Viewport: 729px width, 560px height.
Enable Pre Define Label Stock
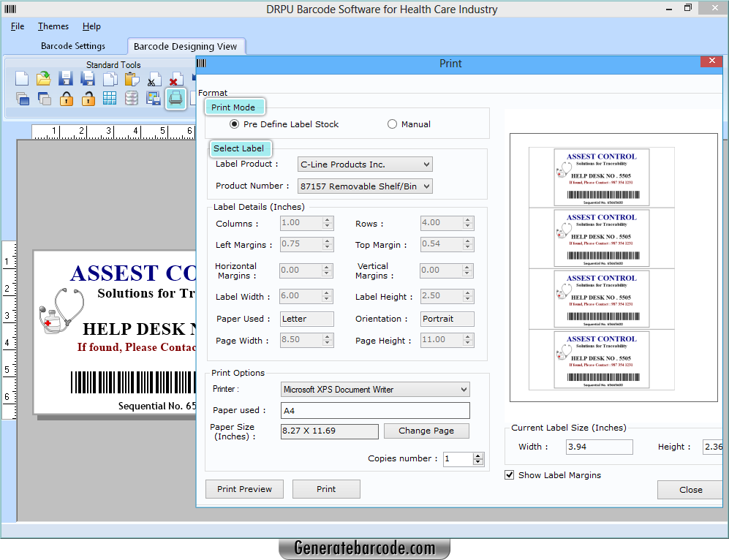point(234,124)
